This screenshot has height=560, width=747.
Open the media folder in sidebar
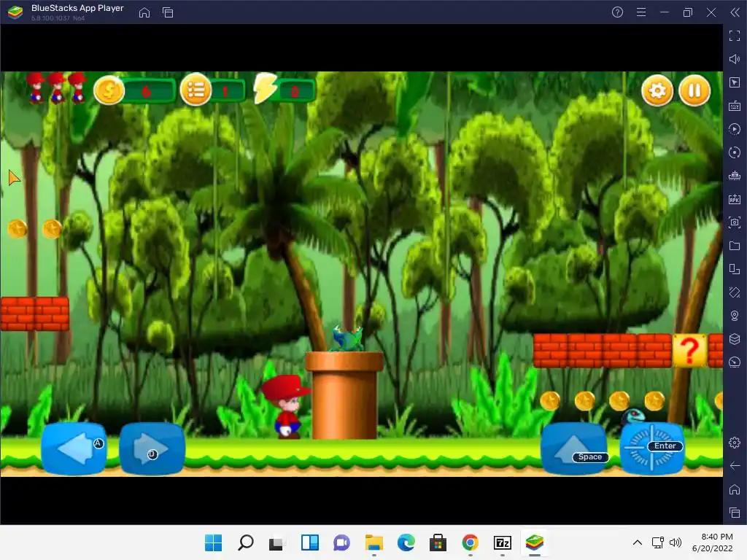click(x=735, y=246)
